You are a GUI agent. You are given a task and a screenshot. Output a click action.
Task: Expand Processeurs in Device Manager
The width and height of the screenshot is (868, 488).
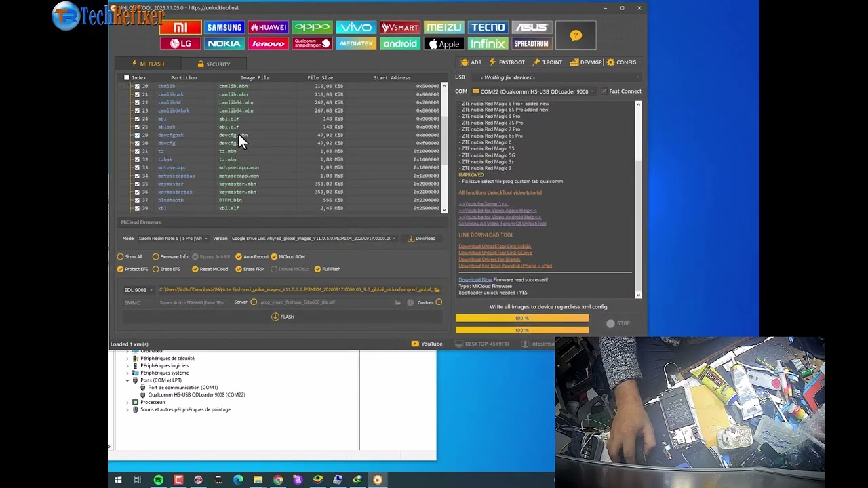[x=127, y=403]
